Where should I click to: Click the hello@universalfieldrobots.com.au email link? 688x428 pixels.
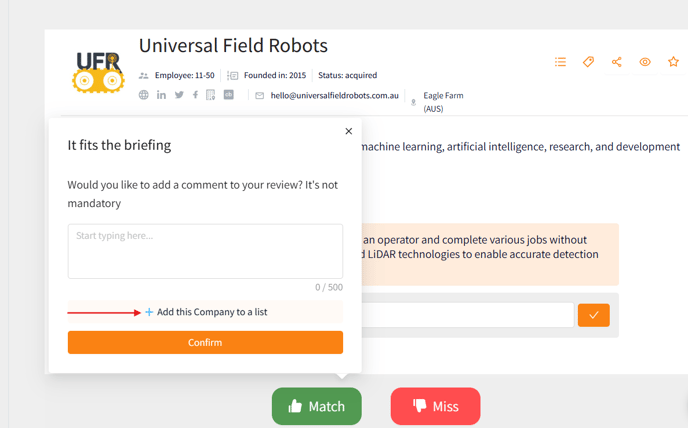coord(334,95)
